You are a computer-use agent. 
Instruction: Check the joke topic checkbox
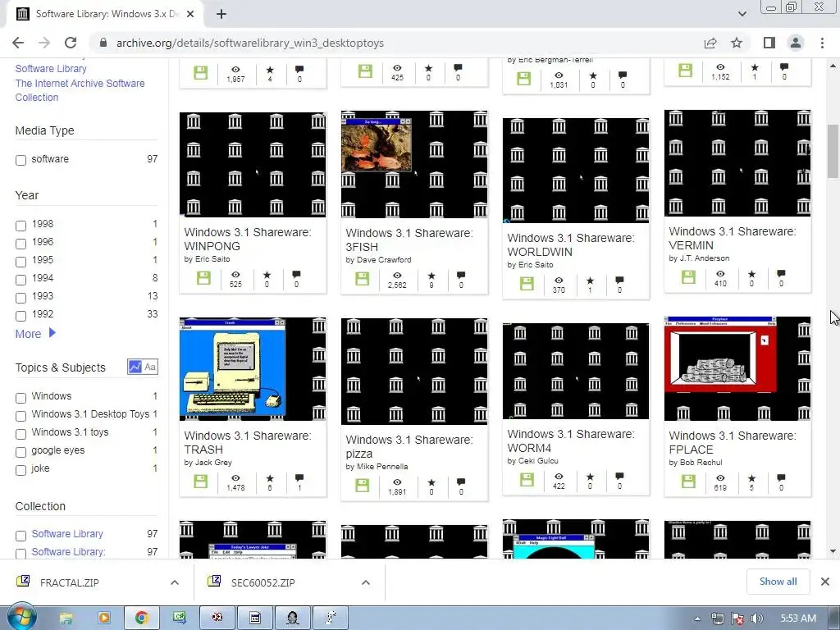coord(21,470)
